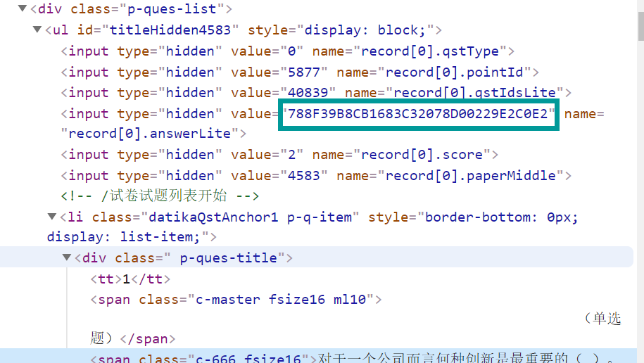Image resolution: width=644 pixels, height=363 pixels.
Task: Select the record[0].pointId input line
Action: coord(300,72)
